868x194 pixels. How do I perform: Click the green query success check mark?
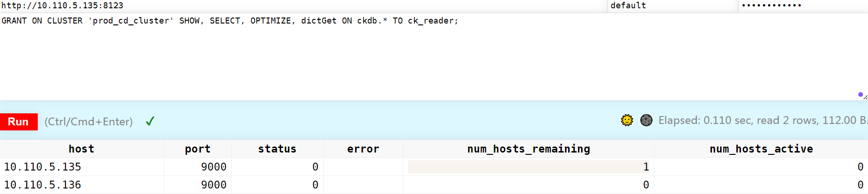(150, 121)
